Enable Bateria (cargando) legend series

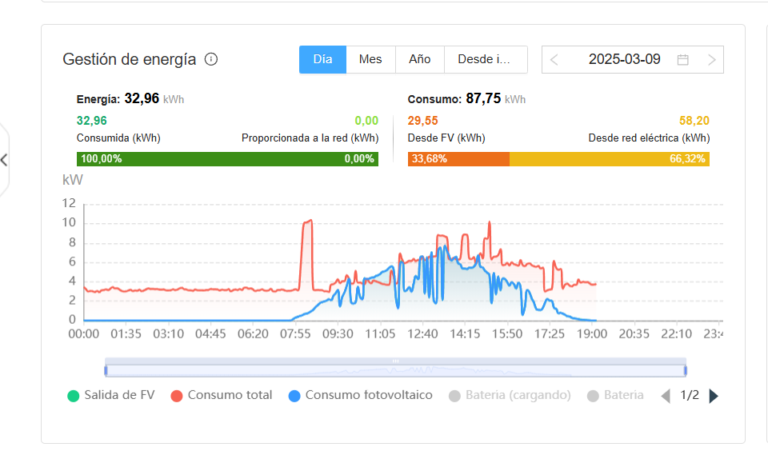click(x=509, y=395)
